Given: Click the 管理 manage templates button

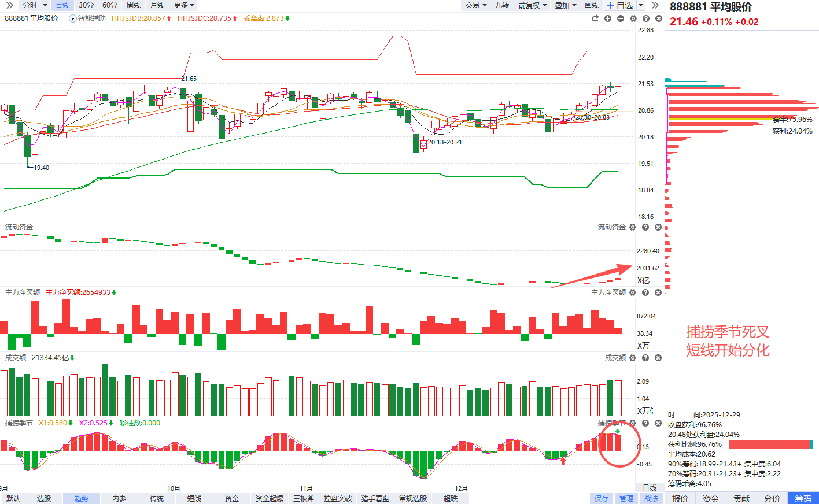Looking at the screenshot, I should 626,498.
